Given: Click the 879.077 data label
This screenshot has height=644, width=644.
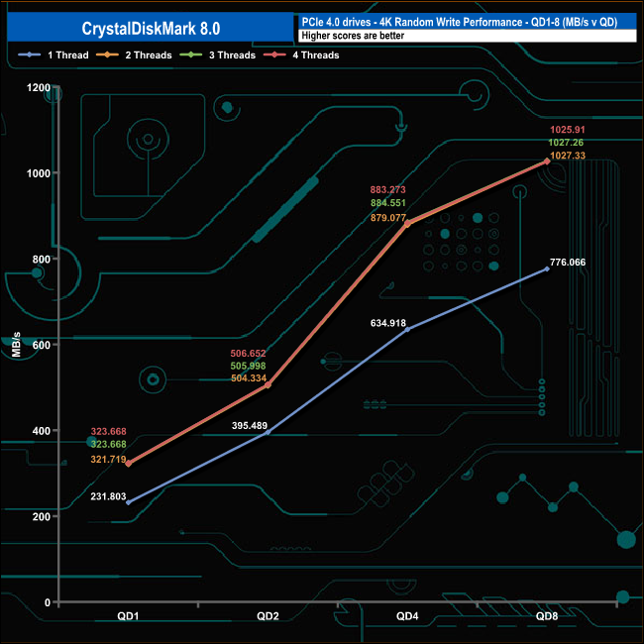Looking at the screenshot, I should tap(388, 218).
